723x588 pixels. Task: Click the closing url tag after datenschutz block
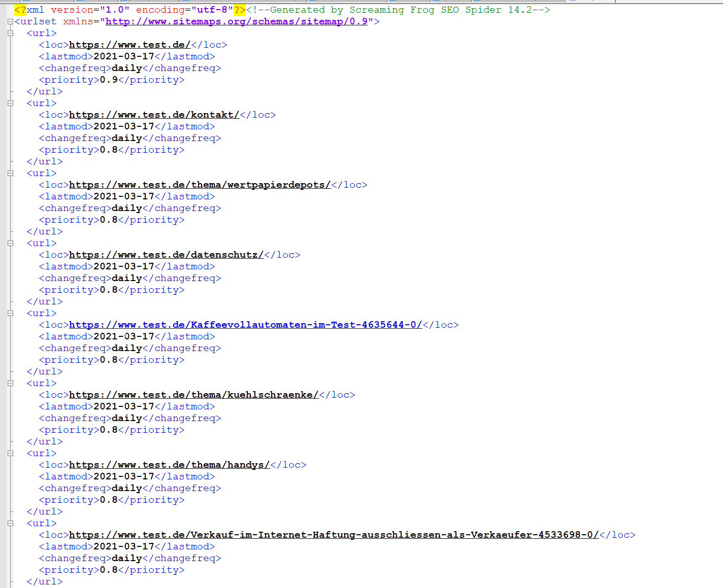point(45,301)
